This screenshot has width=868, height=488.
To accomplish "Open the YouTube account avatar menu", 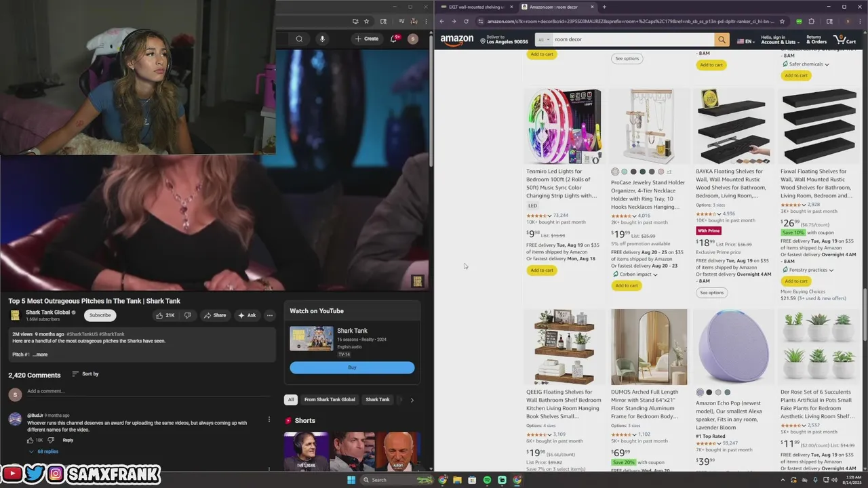I will click(x=412, y=39).
